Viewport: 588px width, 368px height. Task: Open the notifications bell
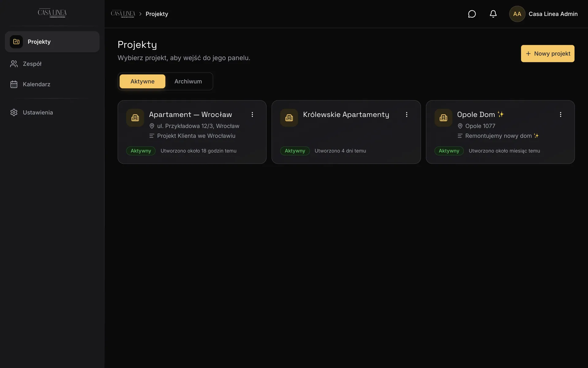point(493,14)
